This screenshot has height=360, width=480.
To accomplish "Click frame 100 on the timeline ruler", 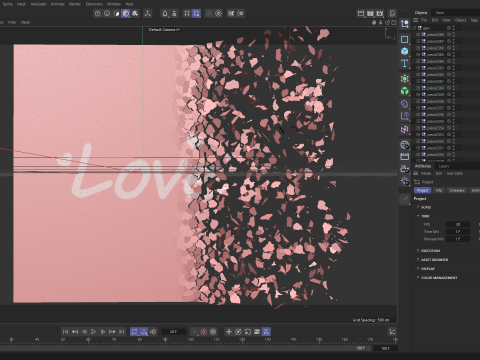I will click(190, 340).
